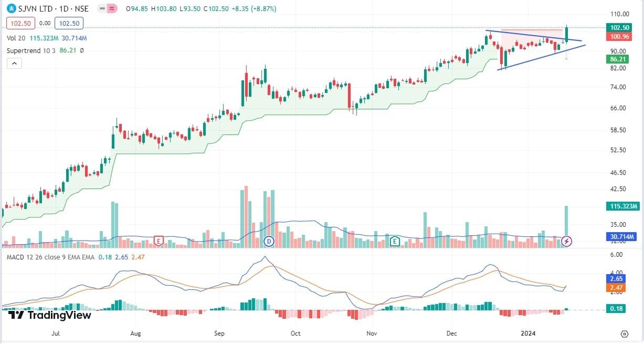This screenshot has height=344, width=644.
Task: Open the earnings E marker near August
Action: click(x=158, y=241)
